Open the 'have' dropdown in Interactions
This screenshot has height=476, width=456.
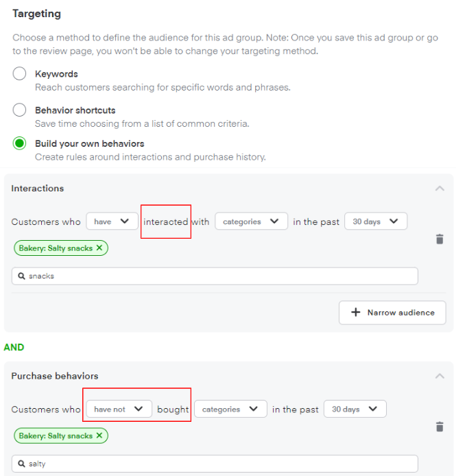[112, 222]
